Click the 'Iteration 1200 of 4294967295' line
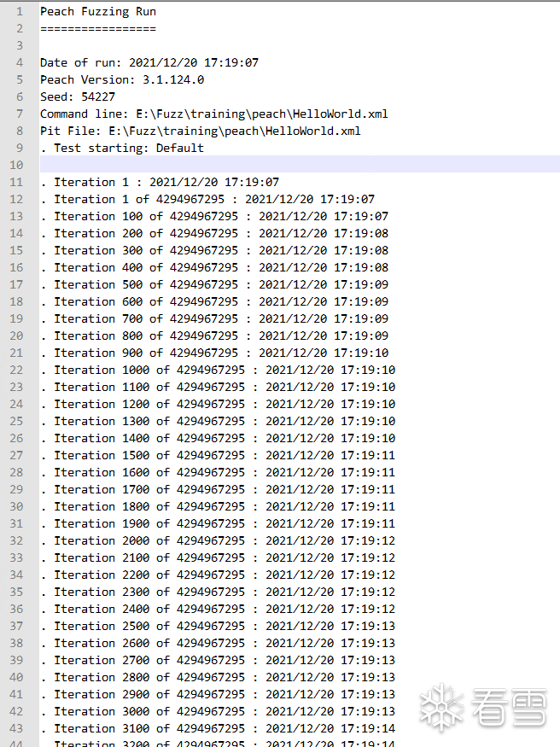The height and width of the screenshot is (747, 560). (x=218, y=404)
